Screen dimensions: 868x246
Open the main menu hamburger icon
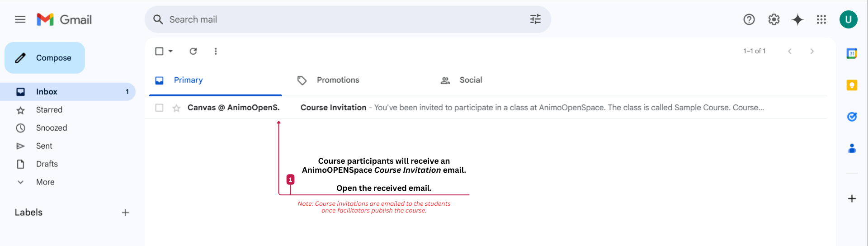coord(20,19)
